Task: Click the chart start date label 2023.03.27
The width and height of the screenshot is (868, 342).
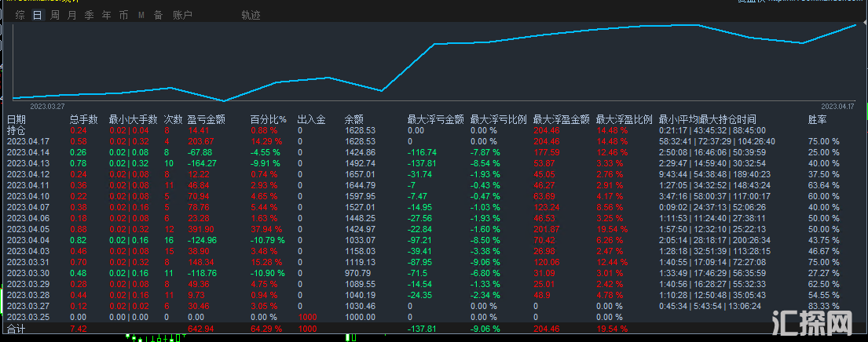Action: (x=47, y=106)
